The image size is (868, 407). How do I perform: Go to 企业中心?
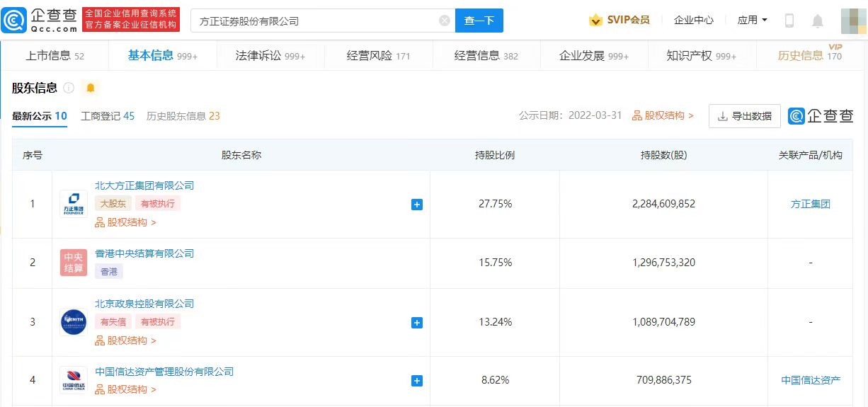pyautogui.click(x=694, y=20)
